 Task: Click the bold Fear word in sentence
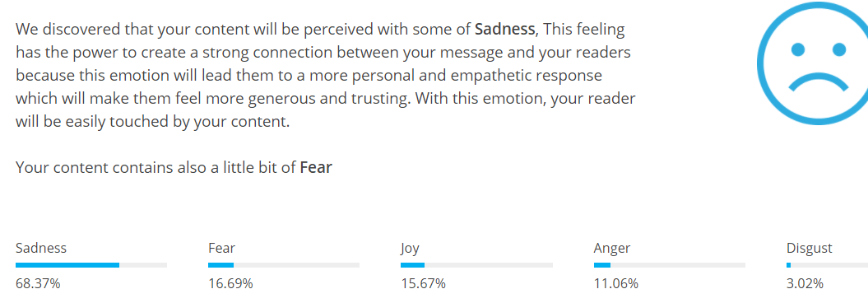[x=316, y=167]
